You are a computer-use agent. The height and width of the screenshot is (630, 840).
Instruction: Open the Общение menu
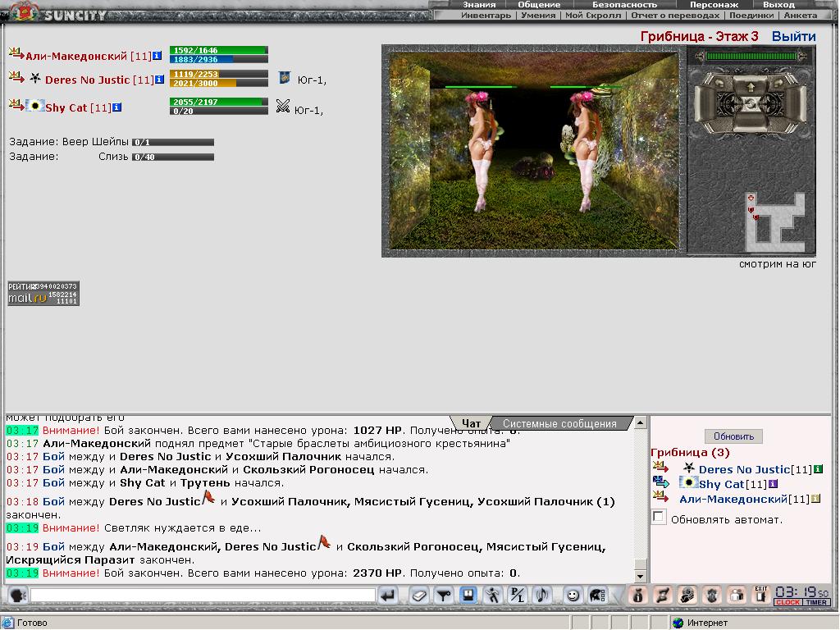point(539,4)
